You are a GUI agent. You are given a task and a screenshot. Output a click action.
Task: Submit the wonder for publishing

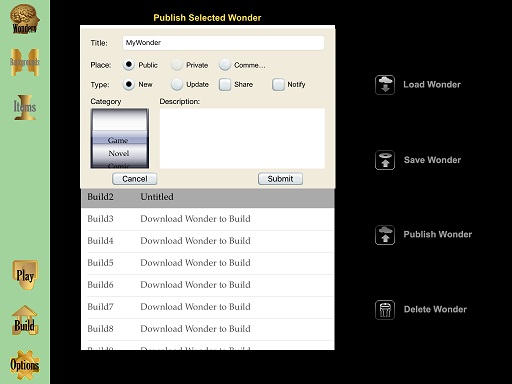tap(280, 179)
